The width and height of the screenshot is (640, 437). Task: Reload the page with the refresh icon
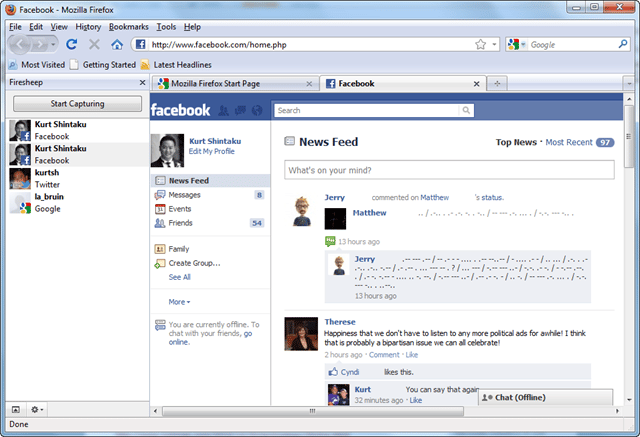click(72, 44)
